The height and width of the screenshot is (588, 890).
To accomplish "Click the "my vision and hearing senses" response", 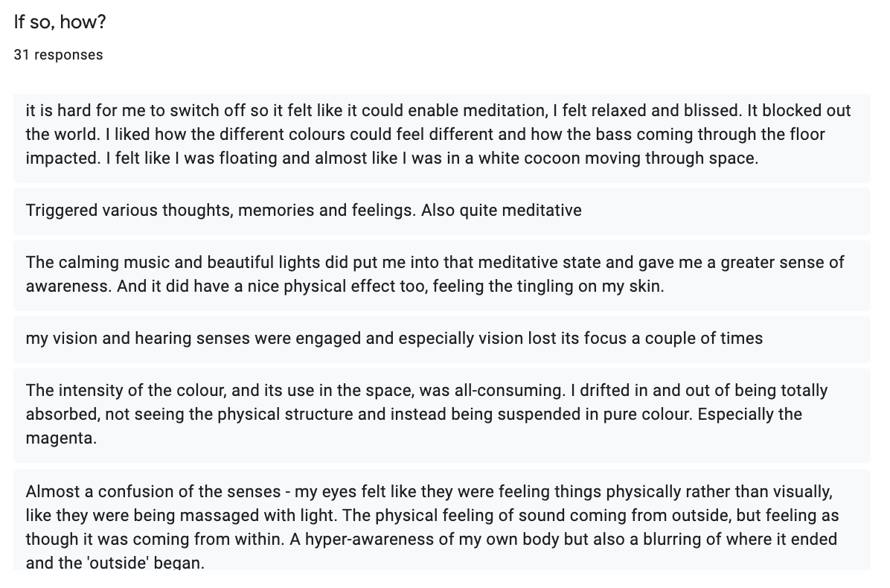I will [x=394, y=339].
